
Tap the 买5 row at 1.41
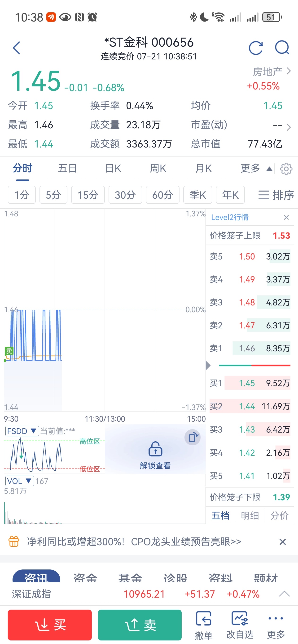[250, 476]
